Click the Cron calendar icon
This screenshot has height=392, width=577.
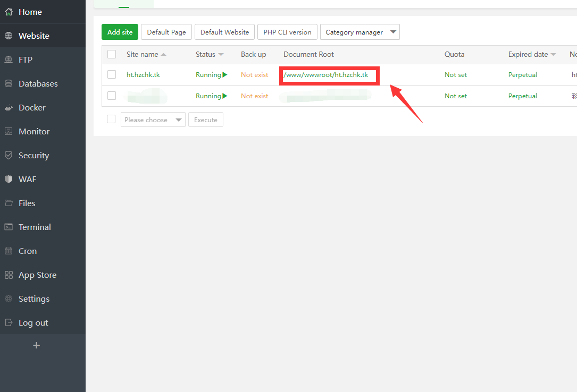tap(9, 251)
